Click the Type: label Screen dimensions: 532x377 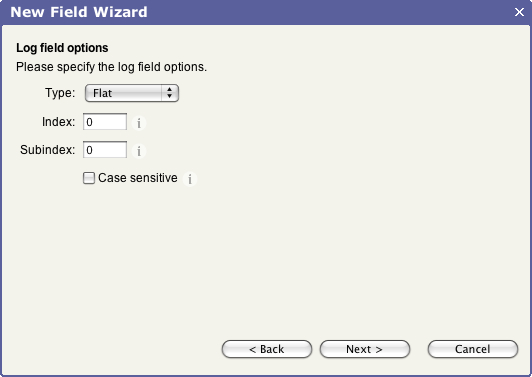coord(60,93)
